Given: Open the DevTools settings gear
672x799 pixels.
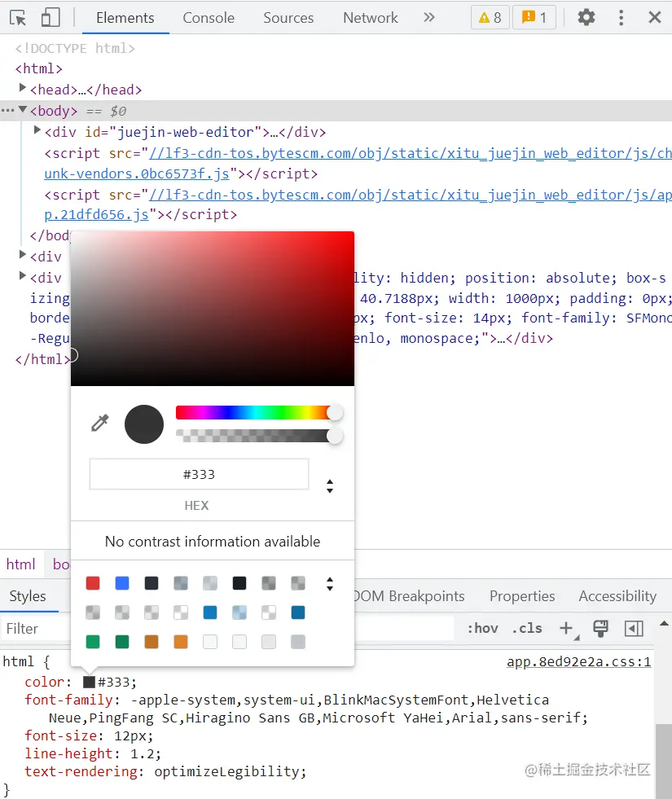Looking at the screenshot, I should [586, 17].
